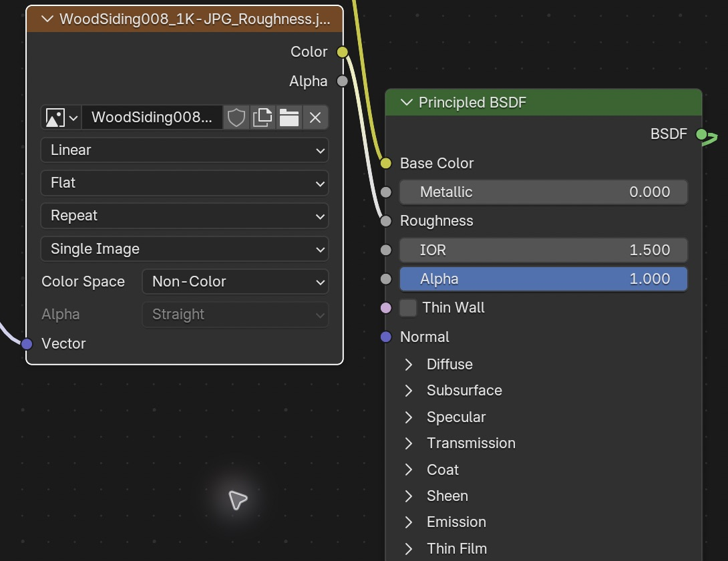Screen dimensions: 728x561
Task: Open the Straight alpha mode dropdown
Action: (x=235, y=315)
